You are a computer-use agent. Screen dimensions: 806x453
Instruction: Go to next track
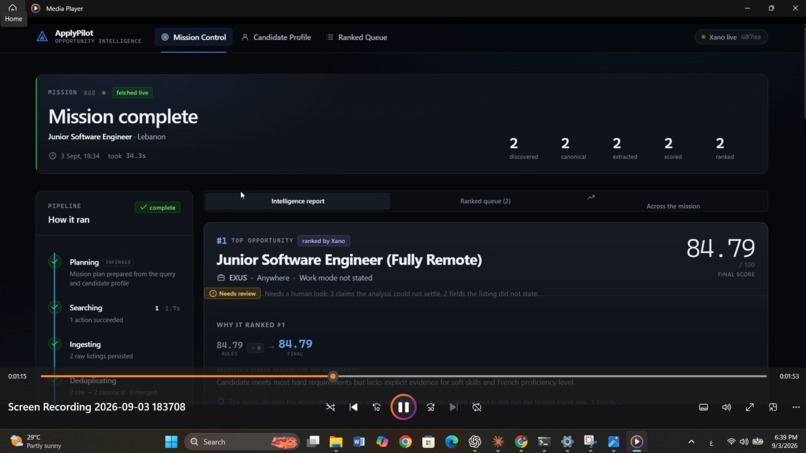pos(453,407)
